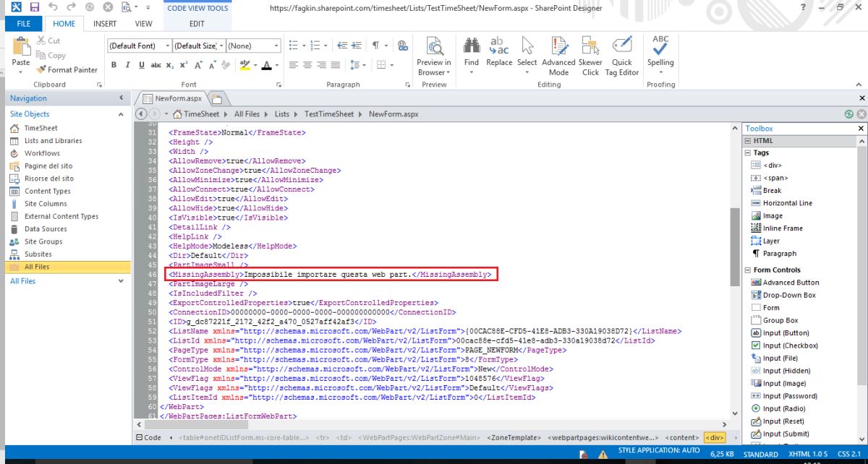The image size is (868, 464).
Task: Open Workflows in Navigation
Action: point(42,153)
